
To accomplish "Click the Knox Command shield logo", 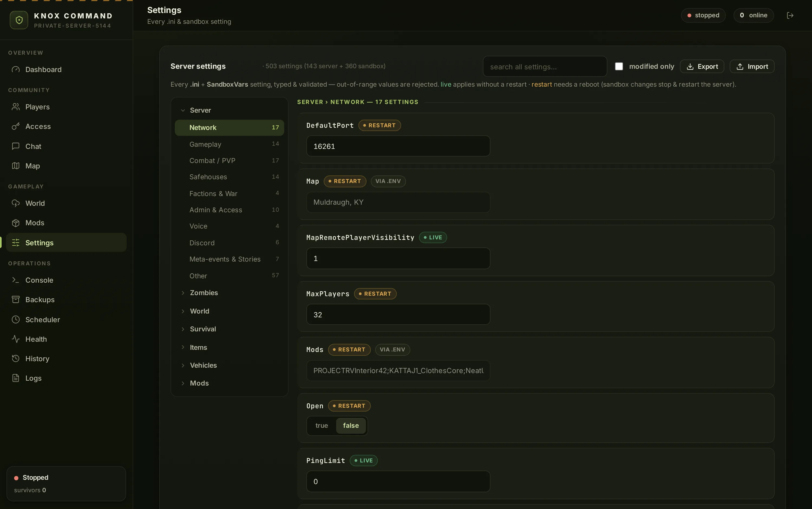I will [19, 20].
